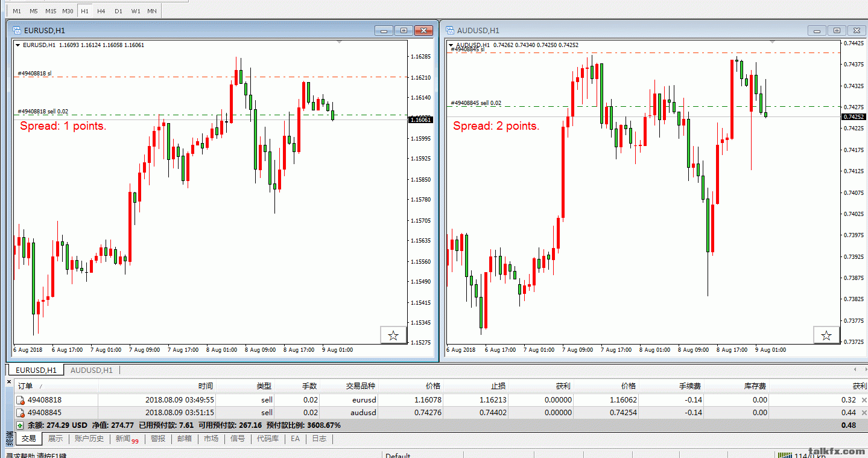Click the chart shift marker on EURUSD chart
The image size is (868, 458).
coord(340,42)
